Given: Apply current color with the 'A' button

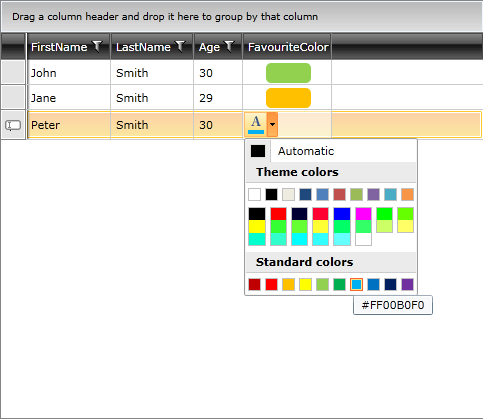Looking at the screenshot, I should pyautogui.click(x=256, y=124).
